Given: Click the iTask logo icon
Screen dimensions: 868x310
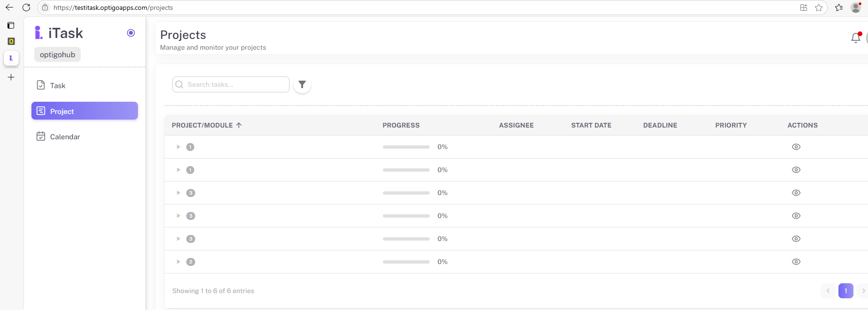Looking at the screenshot, I should point(39,33).
